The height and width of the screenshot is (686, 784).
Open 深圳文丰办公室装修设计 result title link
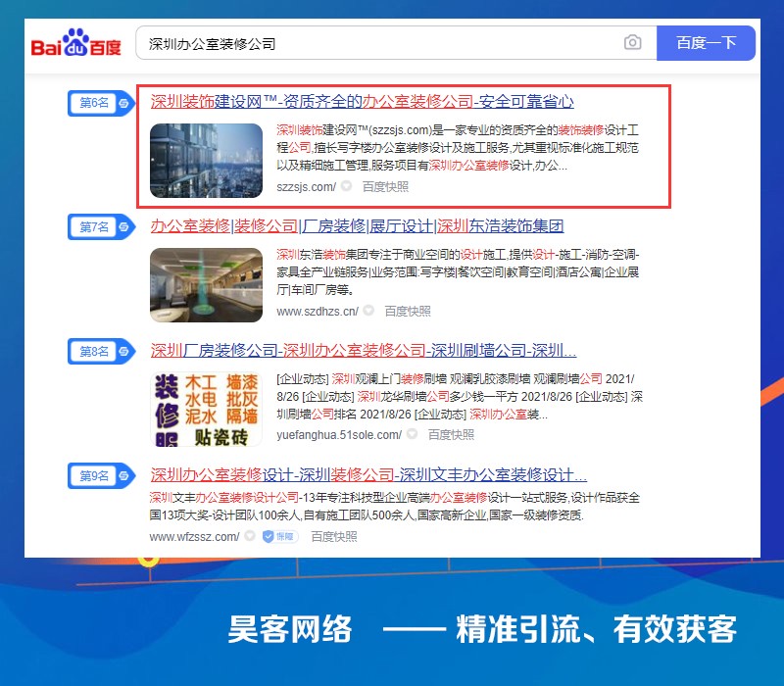368,475
